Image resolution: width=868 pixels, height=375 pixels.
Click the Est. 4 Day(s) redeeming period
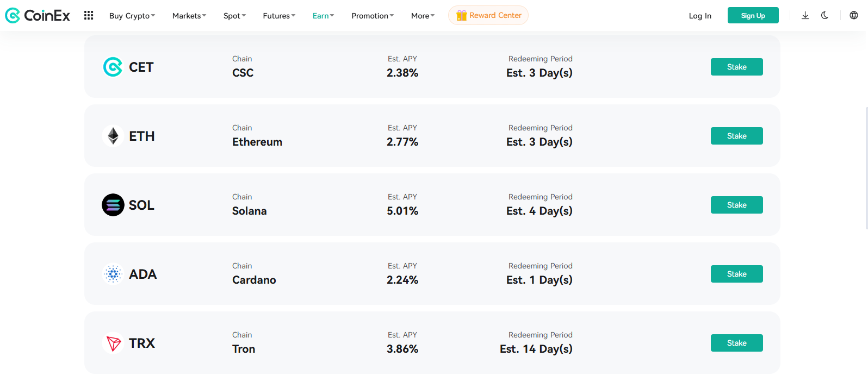click(x=540, y=211)
